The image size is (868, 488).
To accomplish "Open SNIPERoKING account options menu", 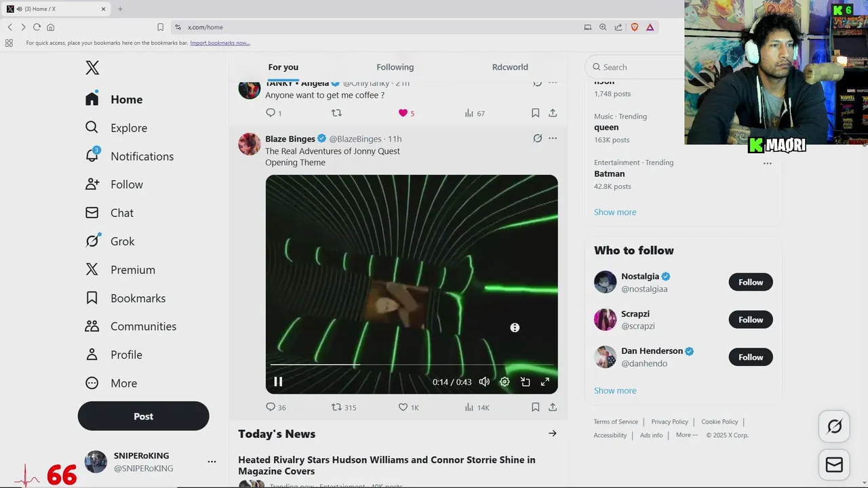I will pos(212,462).
